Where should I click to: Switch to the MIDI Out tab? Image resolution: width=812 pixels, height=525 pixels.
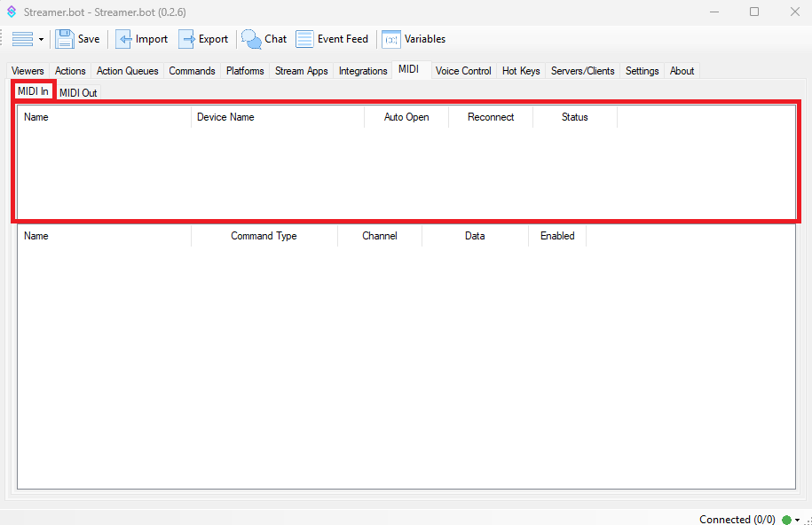[78, 93]
